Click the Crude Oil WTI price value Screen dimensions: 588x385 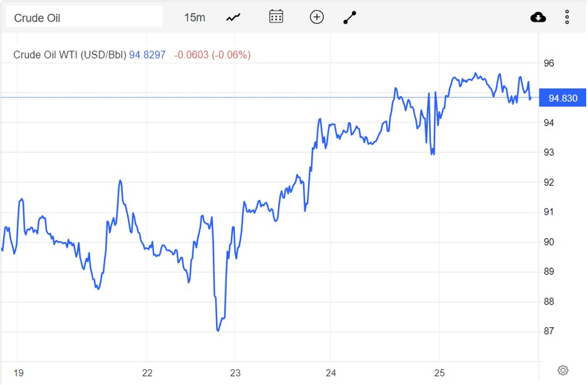(147, 55)
